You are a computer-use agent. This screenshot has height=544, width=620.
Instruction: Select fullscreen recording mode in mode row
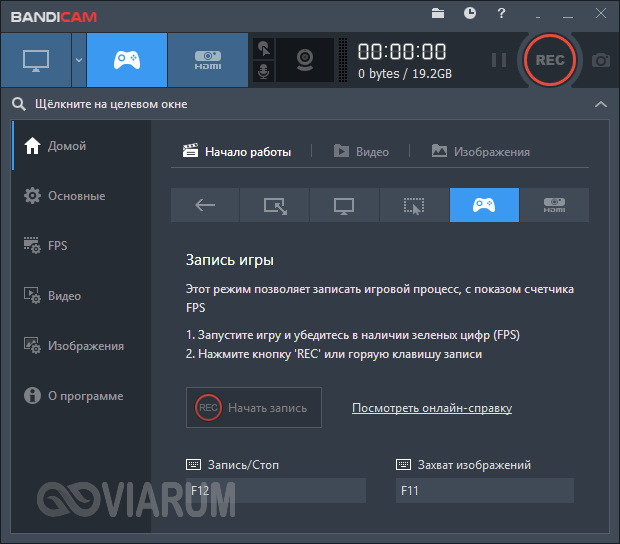click(x=344, y=205)
